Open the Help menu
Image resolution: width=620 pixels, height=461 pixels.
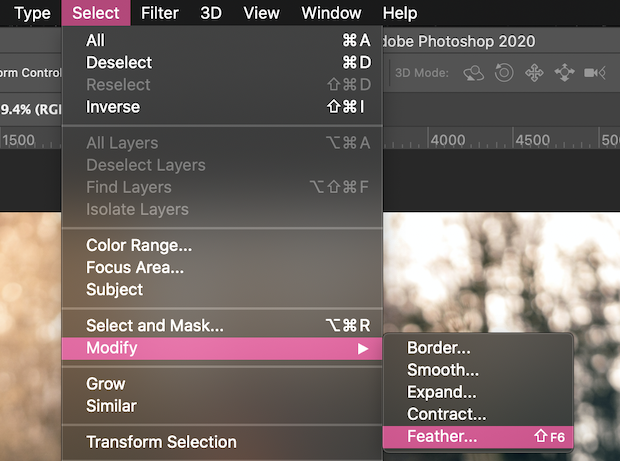pyautogui.click(x=400, y=13)
